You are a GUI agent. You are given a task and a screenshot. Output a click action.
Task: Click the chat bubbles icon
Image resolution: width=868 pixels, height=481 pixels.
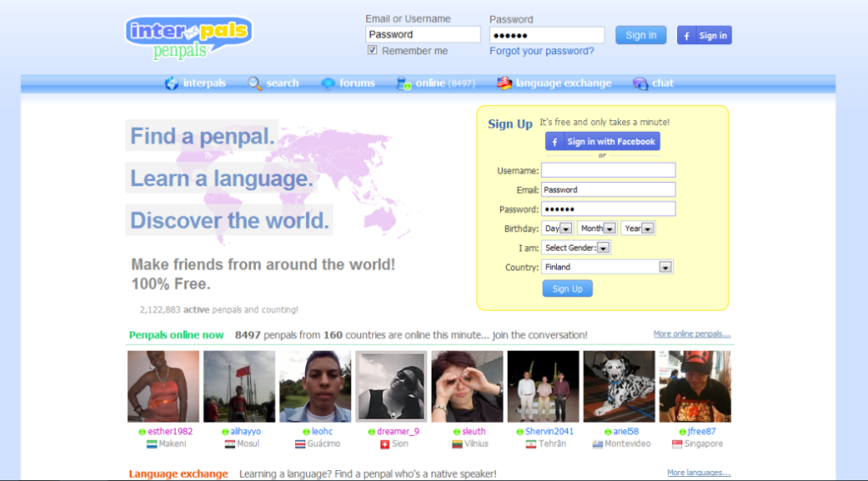click(641, 84)
